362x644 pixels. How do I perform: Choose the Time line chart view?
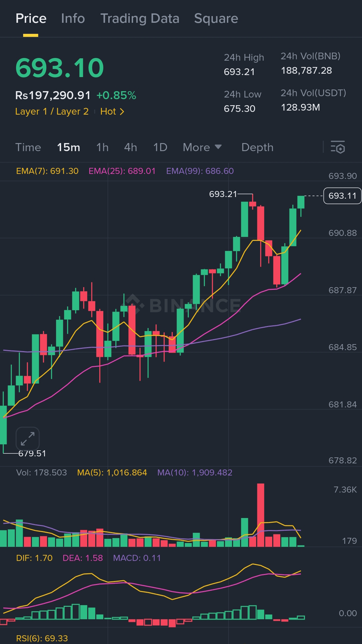(28, 147)
